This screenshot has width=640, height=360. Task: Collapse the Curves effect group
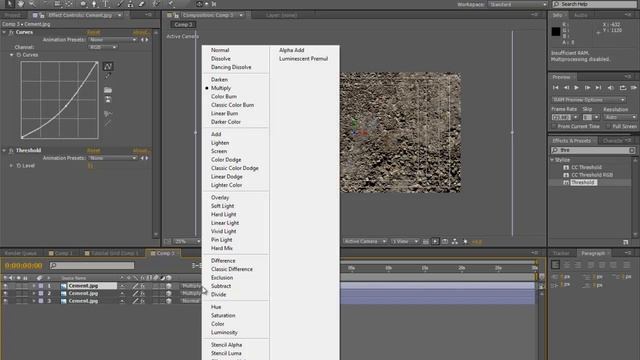(4, 32)
